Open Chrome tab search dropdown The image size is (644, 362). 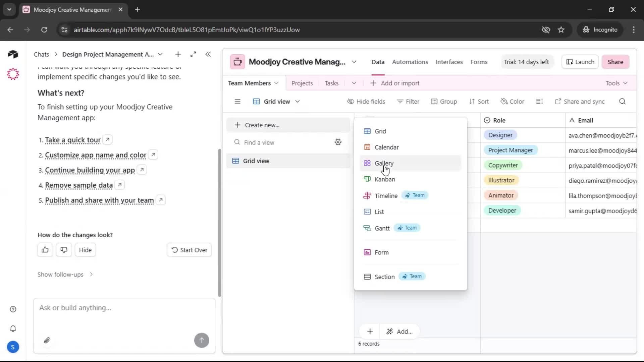click(x=9, y=9)
